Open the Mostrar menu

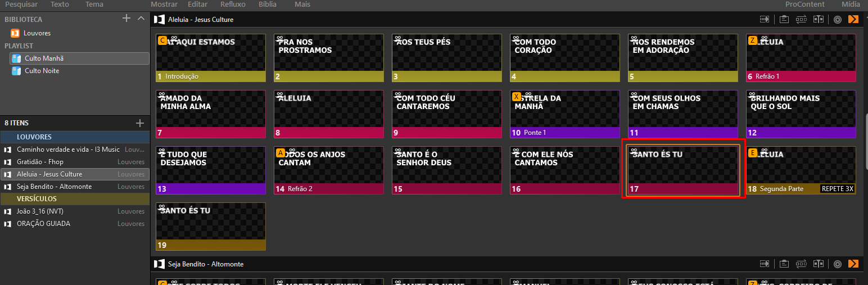(x=164, y=4)
